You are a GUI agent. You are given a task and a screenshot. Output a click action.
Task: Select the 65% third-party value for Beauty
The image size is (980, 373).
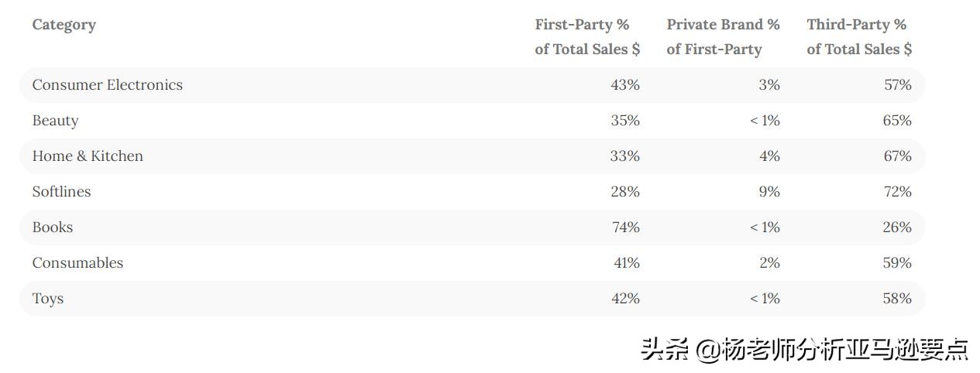(x=897, y=121)
